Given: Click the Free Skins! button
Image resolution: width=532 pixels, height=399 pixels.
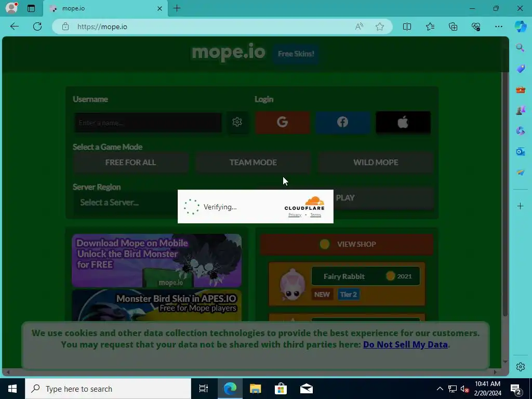Looking at the screenshot, I should [x=296, y=54].
